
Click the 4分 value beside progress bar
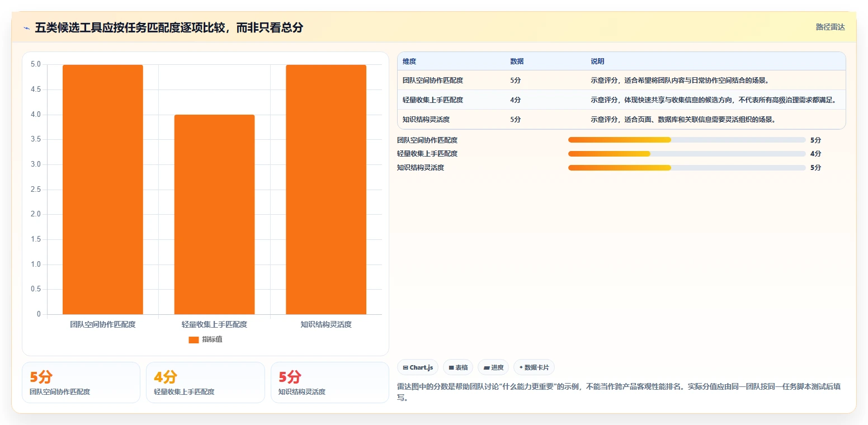point(815,154)
